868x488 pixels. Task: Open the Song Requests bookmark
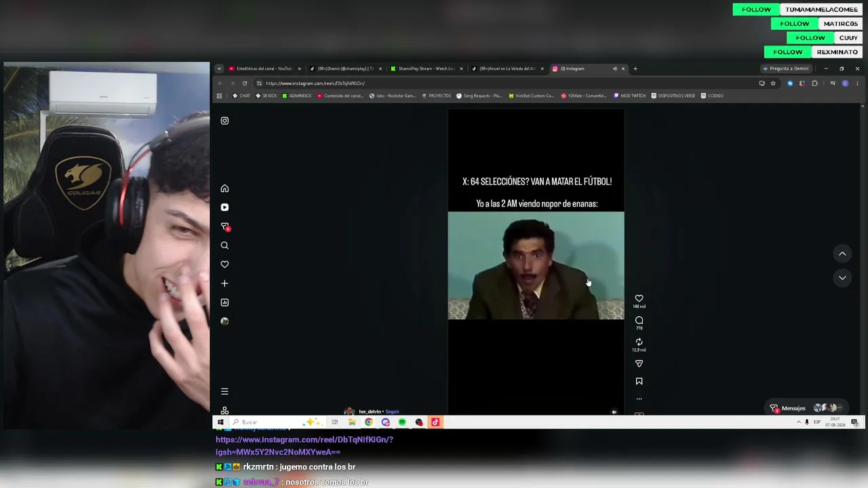coord(479,96)
